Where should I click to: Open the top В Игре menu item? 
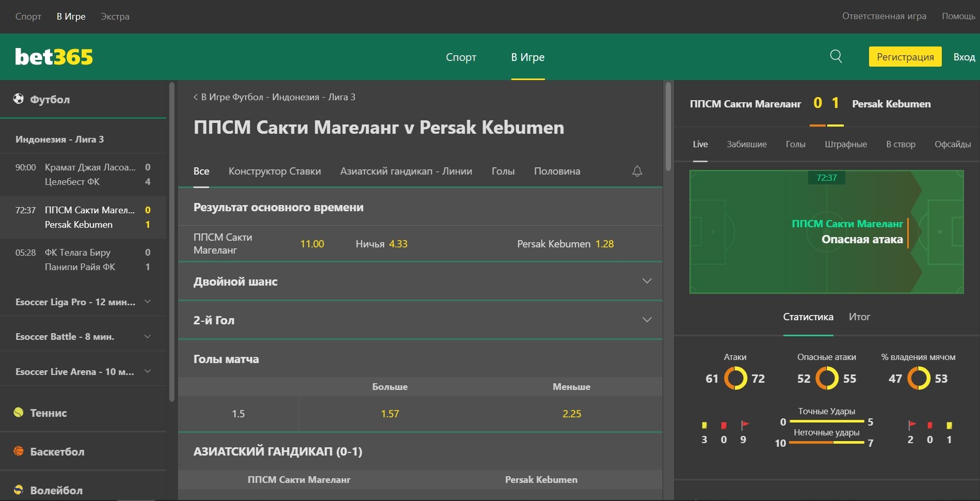click(71, 17)
